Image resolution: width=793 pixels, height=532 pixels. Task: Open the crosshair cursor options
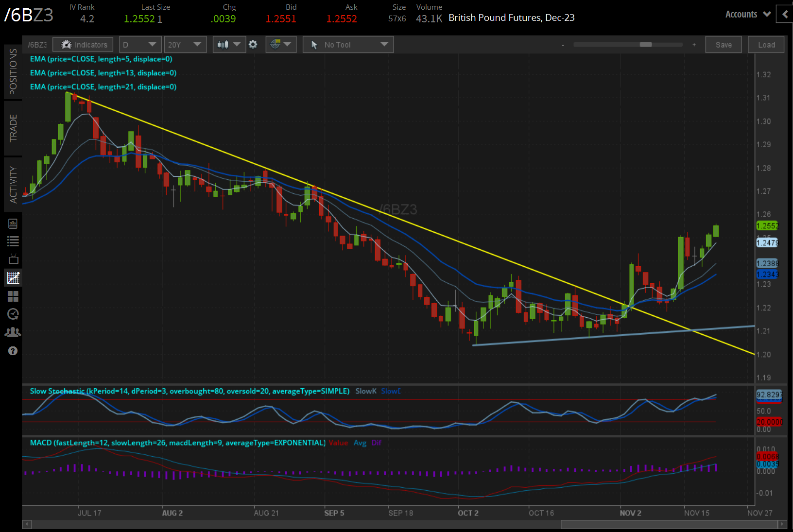pos(281,45)
